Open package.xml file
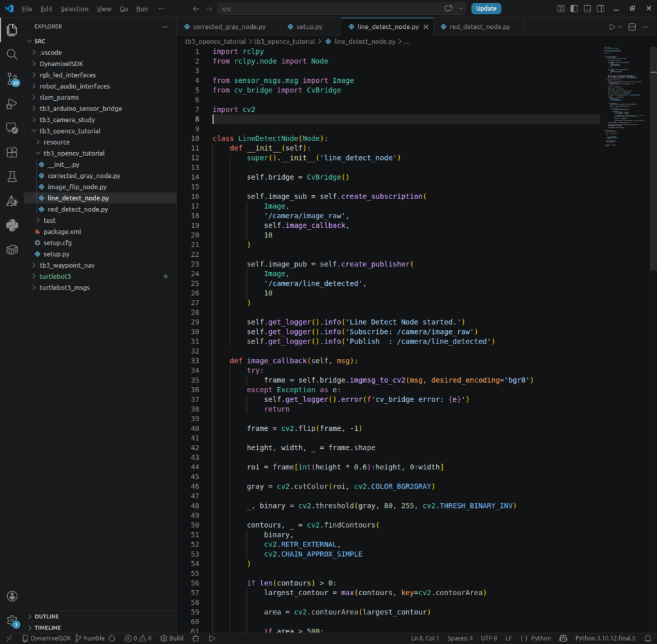This screenshot has width=657, height=644. pyautogui.click(x=101, y=231)
